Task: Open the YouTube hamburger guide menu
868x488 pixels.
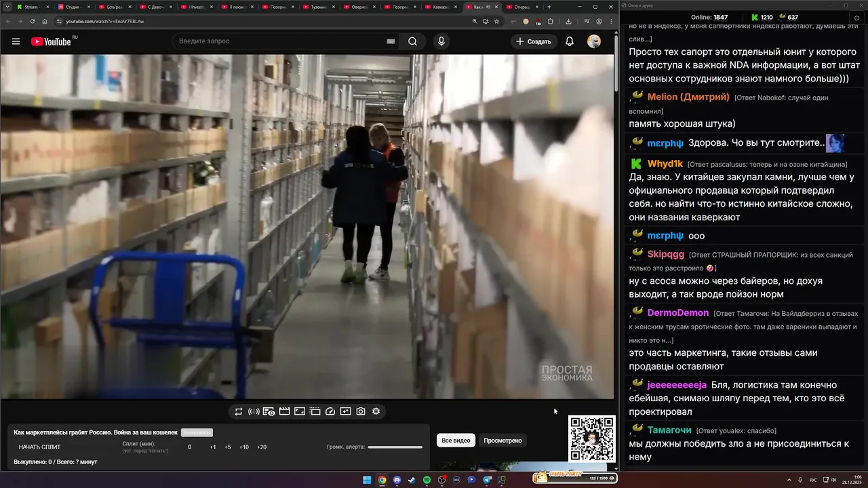Action: point(16,41)
